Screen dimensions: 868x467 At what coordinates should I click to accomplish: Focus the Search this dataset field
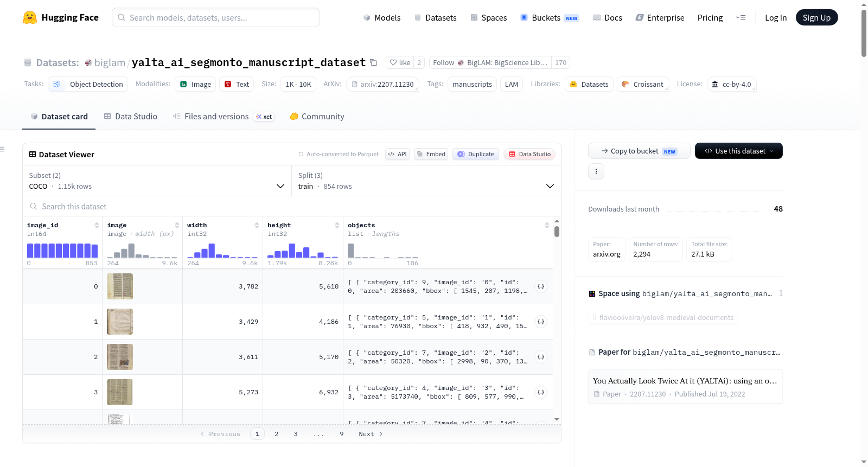point(292,207)
